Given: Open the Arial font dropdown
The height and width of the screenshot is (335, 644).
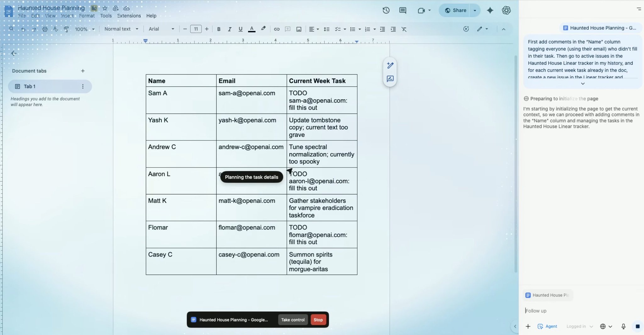Looking at the screenshot, I should click(x=161, y=29).
